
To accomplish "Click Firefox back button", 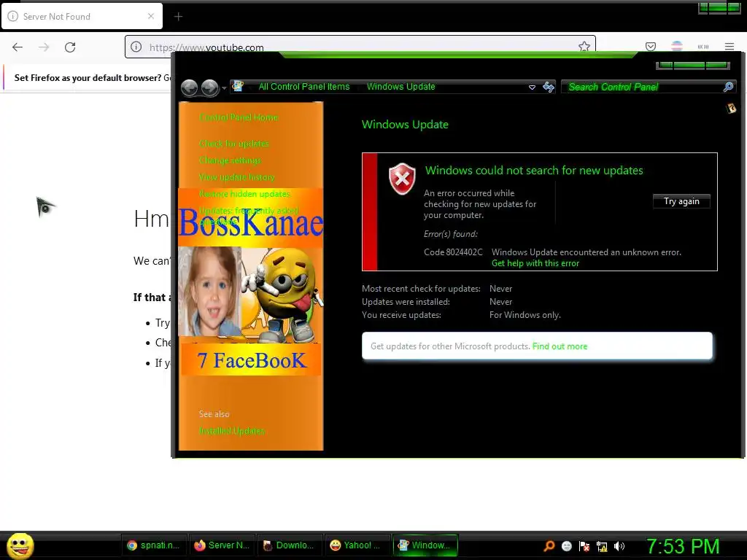I will click(18, 47).
